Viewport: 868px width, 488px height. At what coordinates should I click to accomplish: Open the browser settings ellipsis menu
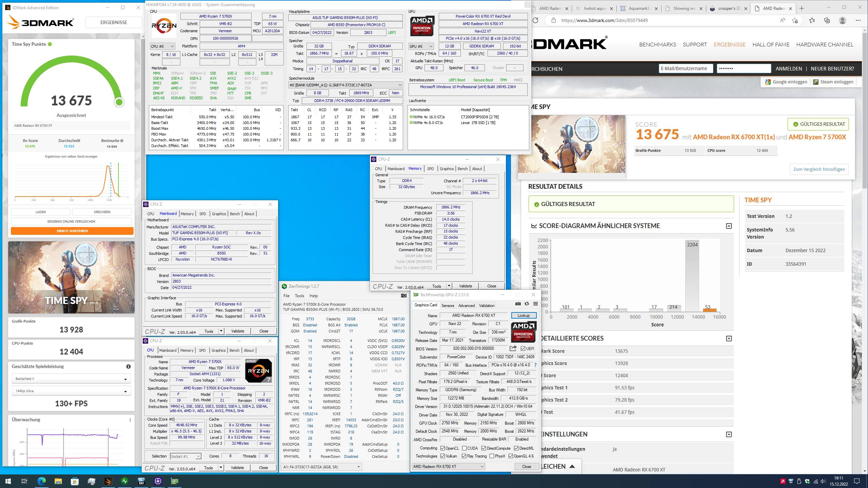pos(858,20)
